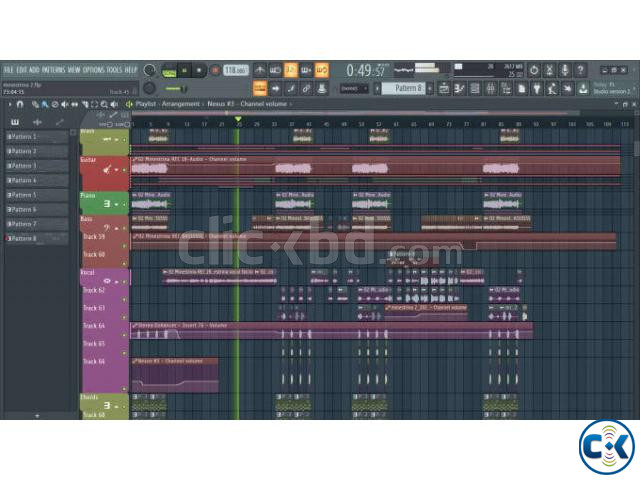
Task: Open the EDIT menu
Action: click(22, 70)
